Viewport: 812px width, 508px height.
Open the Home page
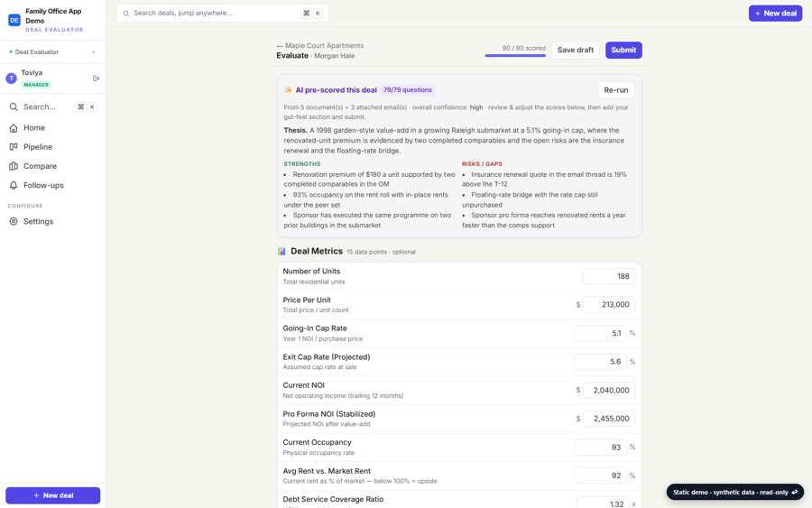pyautogui.click(x=53, y=128)
